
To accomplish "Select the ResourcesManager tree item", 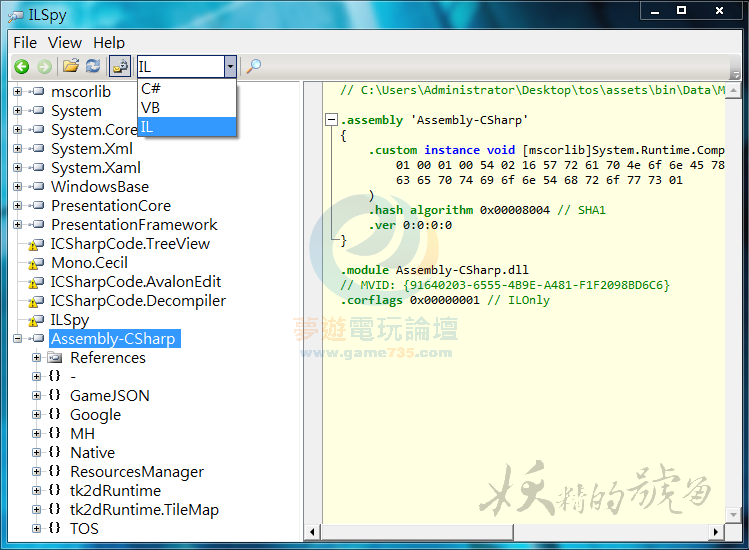I will [137, 472].
